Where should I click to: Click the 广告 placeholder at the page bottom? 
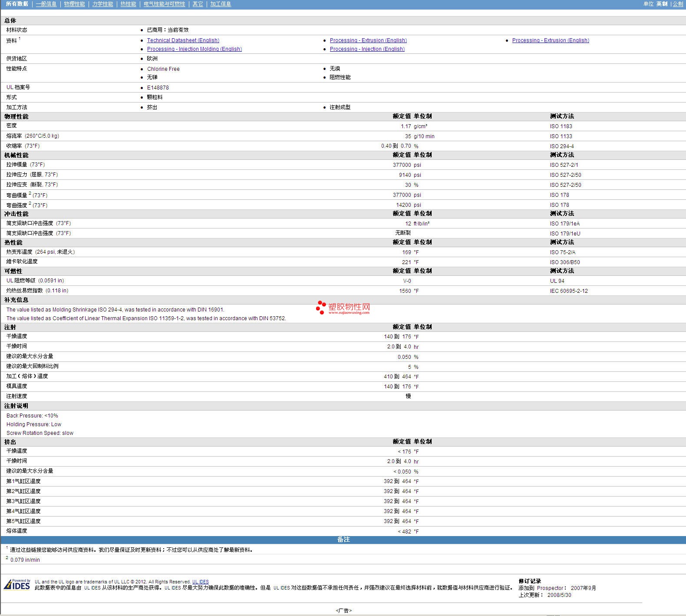[x=343, y=610]
